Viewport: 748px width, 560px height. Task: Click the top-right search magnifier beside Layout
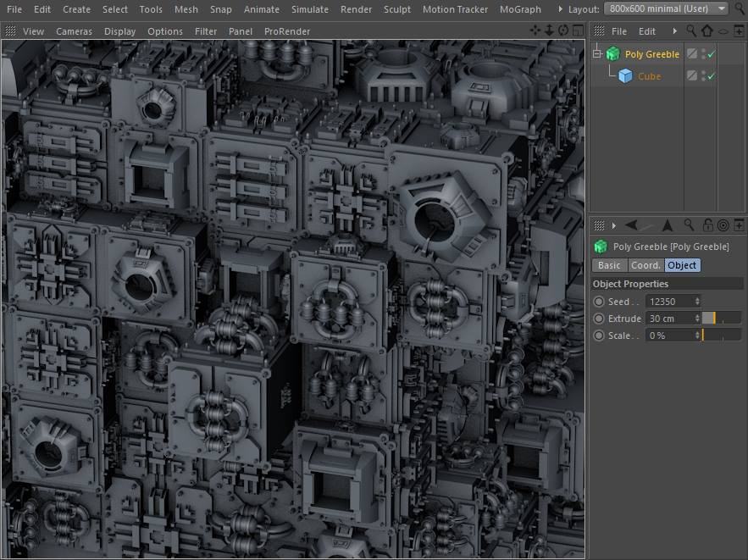coord(740,9)
